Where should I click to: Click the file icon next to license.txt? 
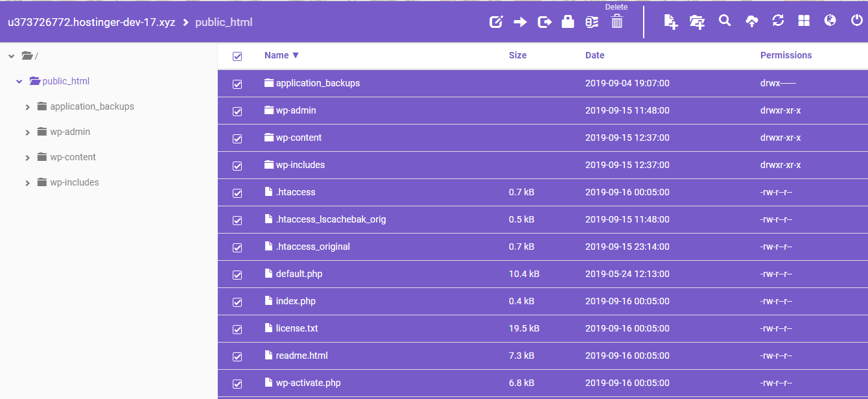[x=269, y=328]
